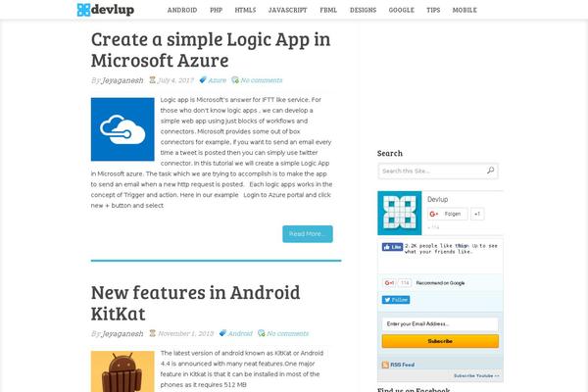Image resolution: width=588 pixels, height=392 pixels.
Task: Click the RSS feed icon
Action: click(x=385, y=365)
